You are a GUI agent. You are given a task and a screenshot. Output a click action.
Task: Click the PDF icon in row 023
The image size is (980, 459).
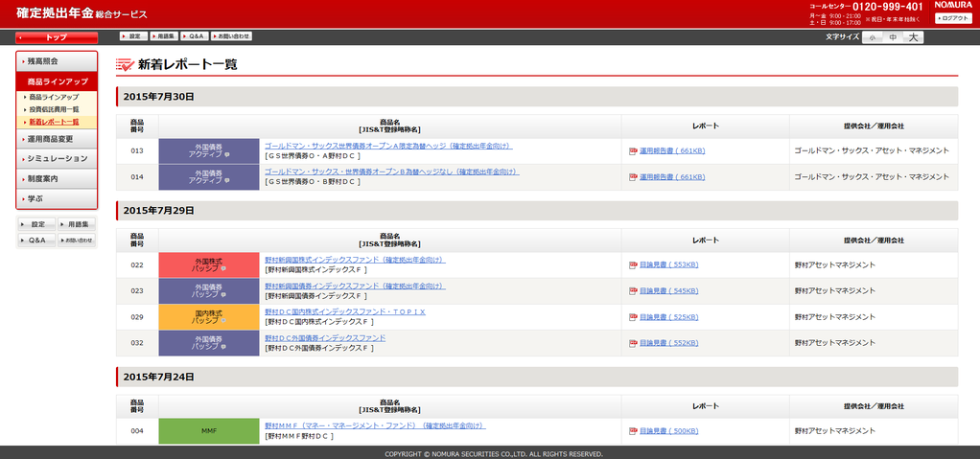coord(633,291)
